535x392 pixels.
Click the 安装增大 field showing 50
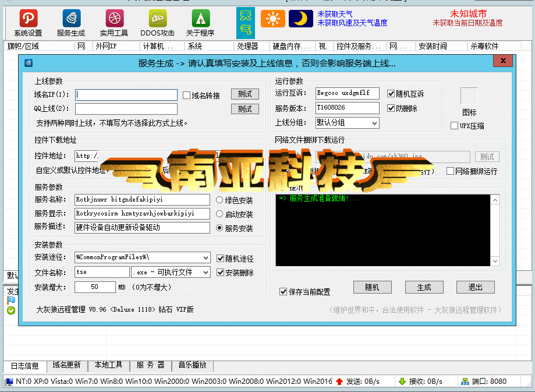coord(95,287)
